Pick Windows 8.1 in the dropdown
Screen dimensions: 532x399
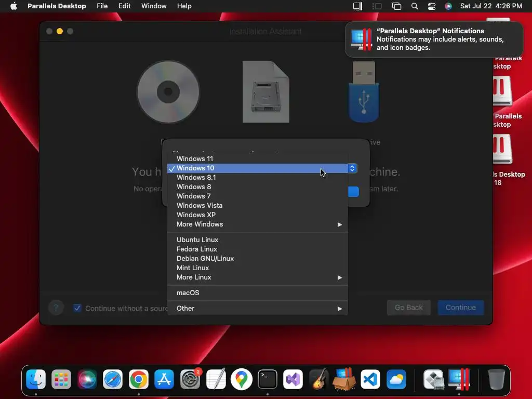click(258, 178)
